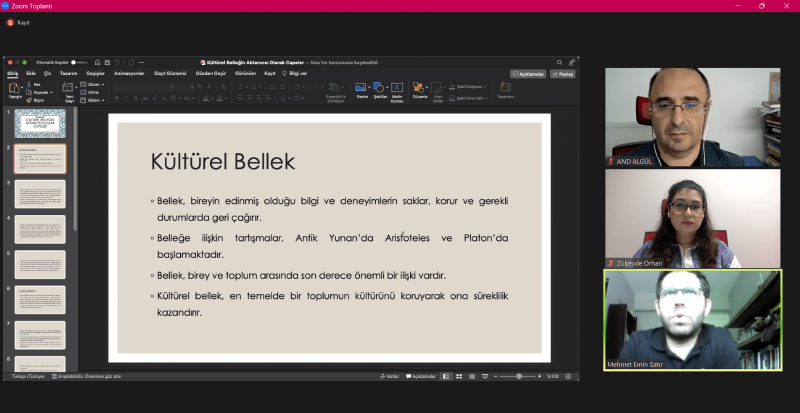Screen dimensions: 800x413
Task: Insert a Metin Kutusu text box
Action: 397,88
